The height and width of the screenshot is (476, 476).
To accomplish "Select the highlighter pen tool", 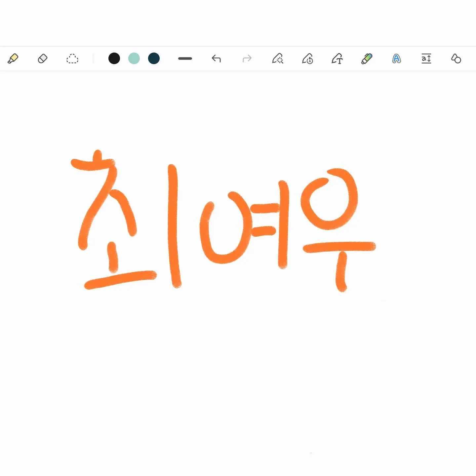I will (x=13, y=59).
